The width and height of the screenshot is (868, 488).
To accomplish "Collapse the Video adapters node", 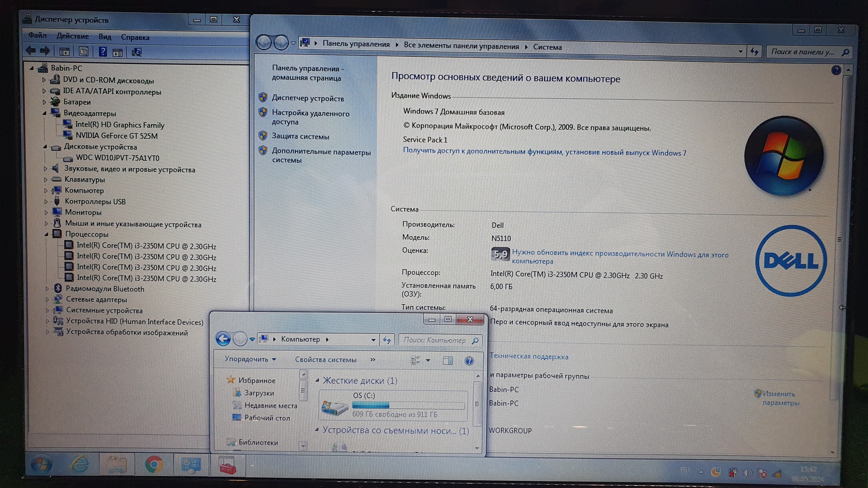I will coord(45,113).
